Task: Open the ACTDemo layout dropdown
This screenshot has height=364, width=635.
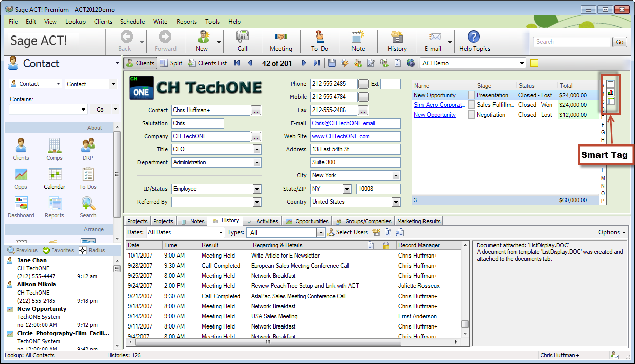Action: tap(522, 63)
